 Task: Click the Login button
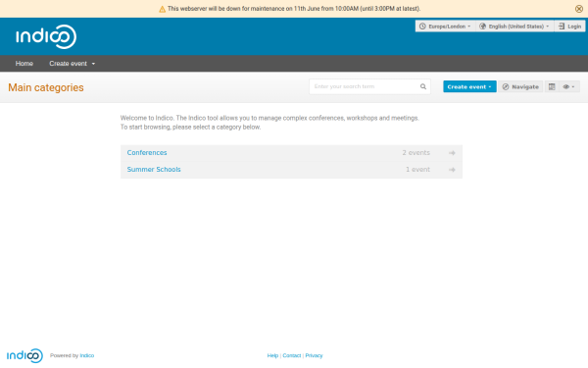coord(570,26)
